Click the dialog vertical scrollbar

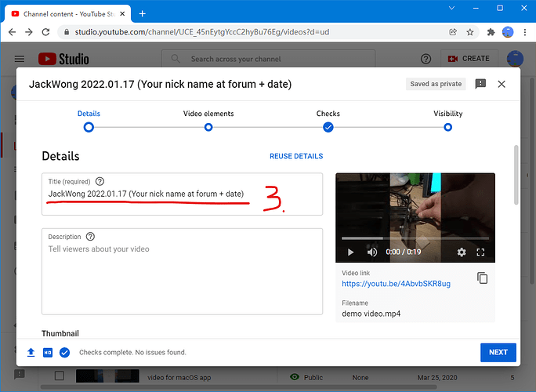coord(516,175)
